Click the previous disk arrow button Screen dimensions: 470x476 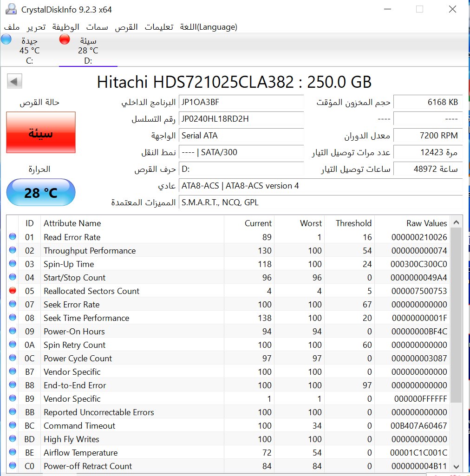[14, 81]
